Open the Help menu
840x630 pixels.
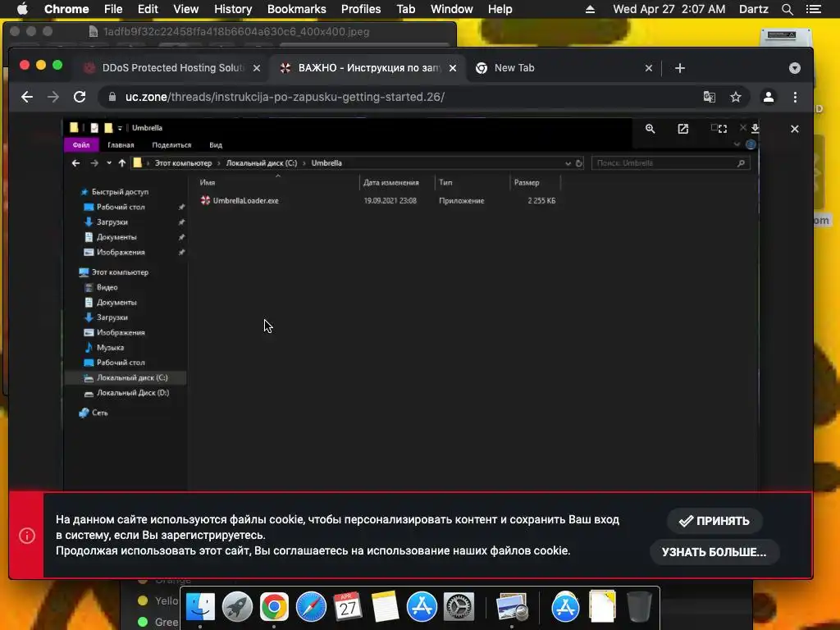pyautogui.click(x=500, y=9)
